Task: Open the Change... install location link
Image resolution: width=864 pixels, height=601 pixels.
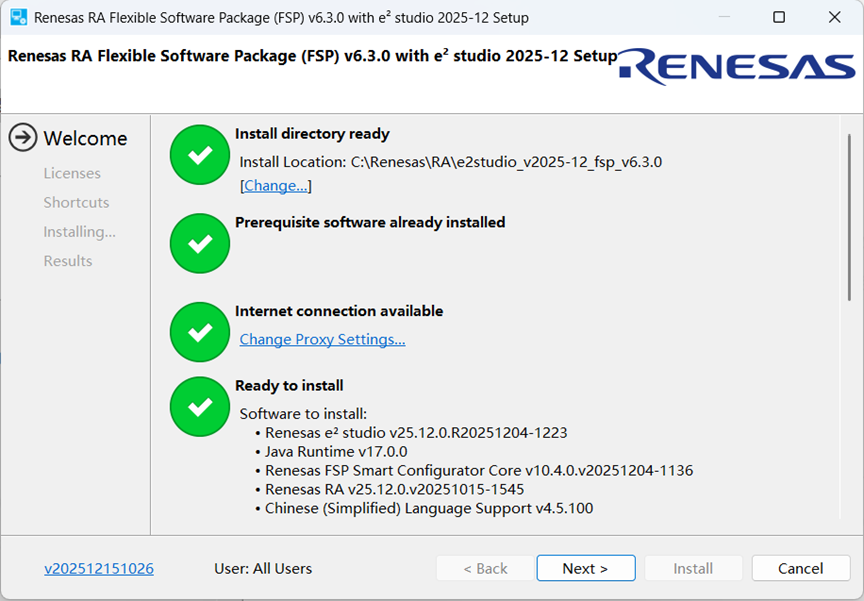Action: 276,186
